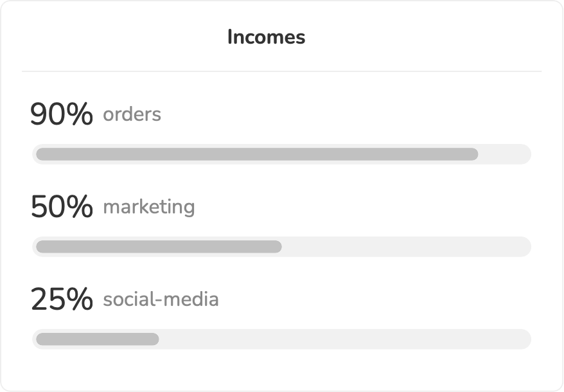Click the left start of marketing bar
The height and width of the screenshot is (392, 564).
[x=39, y=247]
